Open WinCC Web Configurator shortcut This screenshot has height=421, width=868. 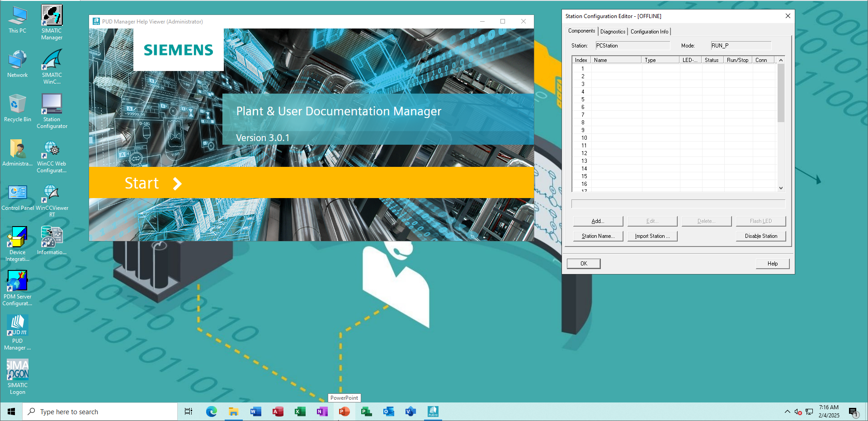pos(52,156)
